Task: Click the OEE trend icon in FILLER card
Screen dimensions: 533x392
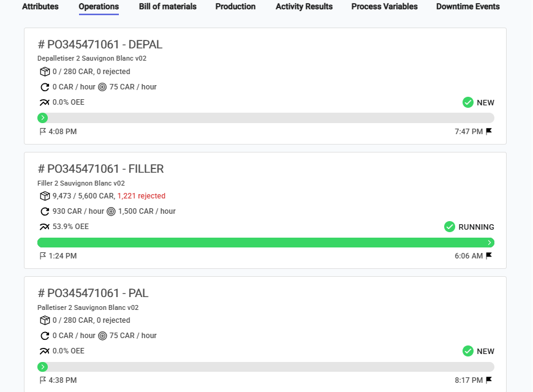Action: 44,227
